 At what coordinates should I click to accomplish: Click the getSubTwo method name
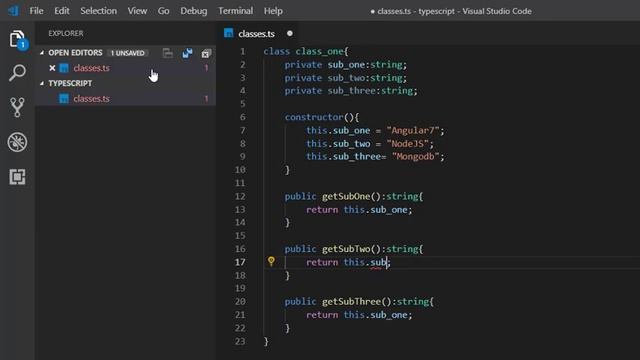tap(346, 249)
